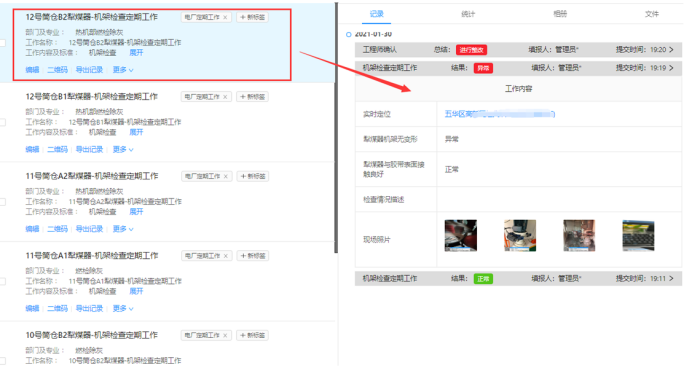Open the third 现场照片 thumbnail
Viewport: 693px width, 374px height.
pyautogui.click(x=579, y=236)
